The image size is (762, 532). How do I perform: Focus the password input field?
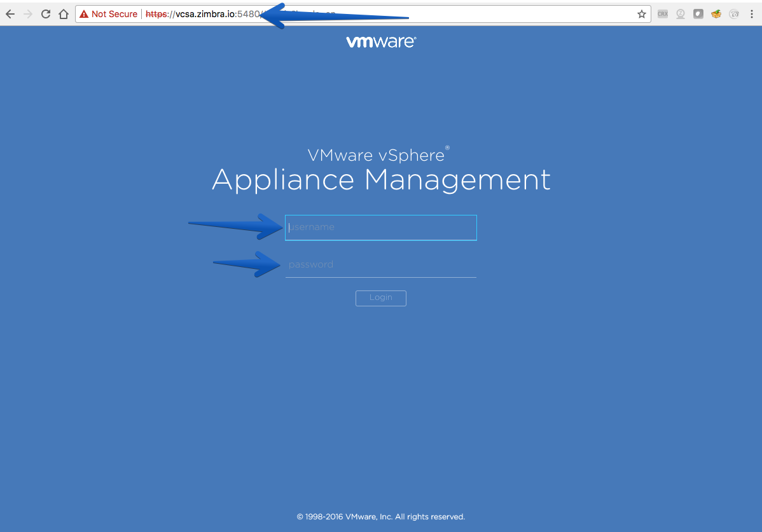[x=380, y=265]
